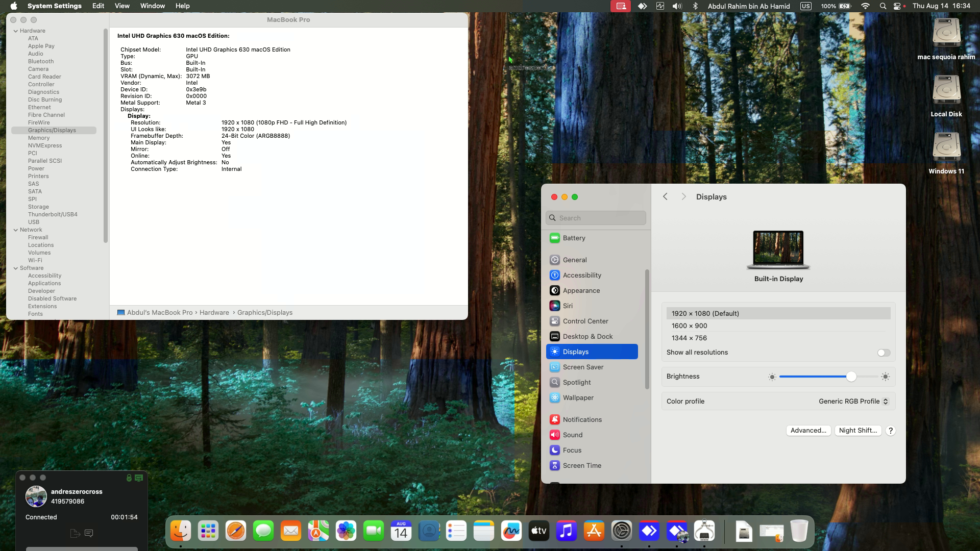Open System Information chip icon in Dock

click(x=704, y=531)
